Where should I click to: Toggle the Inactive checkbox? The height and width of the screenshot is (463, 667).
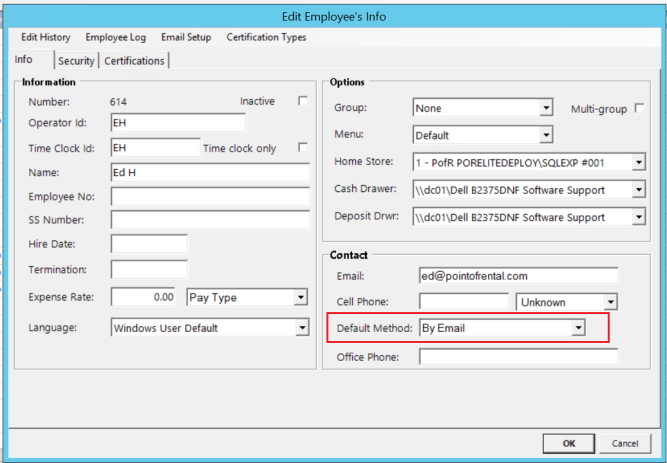303,101
